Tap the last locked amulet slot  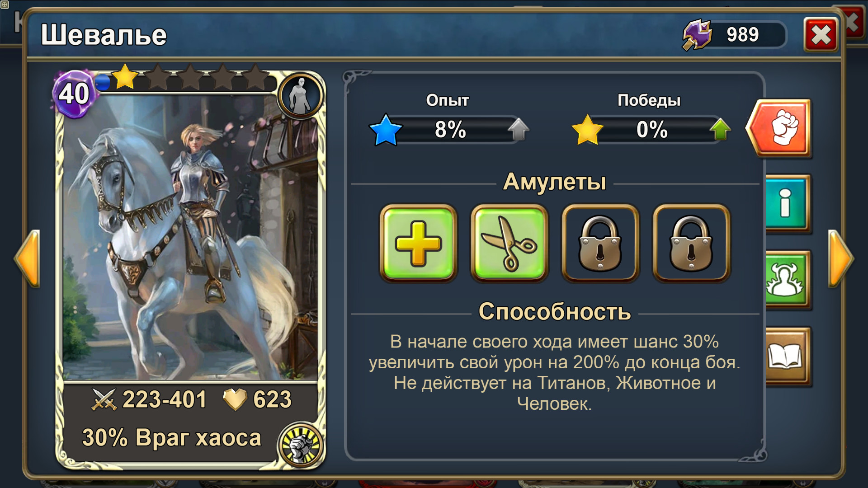point(691,243)
